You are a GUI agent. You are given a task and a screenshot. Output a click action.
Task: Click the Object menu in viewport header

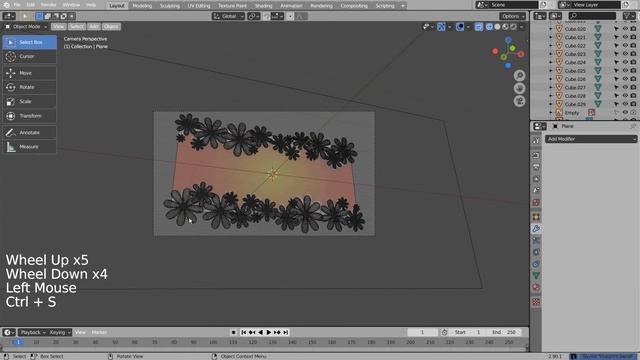pos(111,27)
